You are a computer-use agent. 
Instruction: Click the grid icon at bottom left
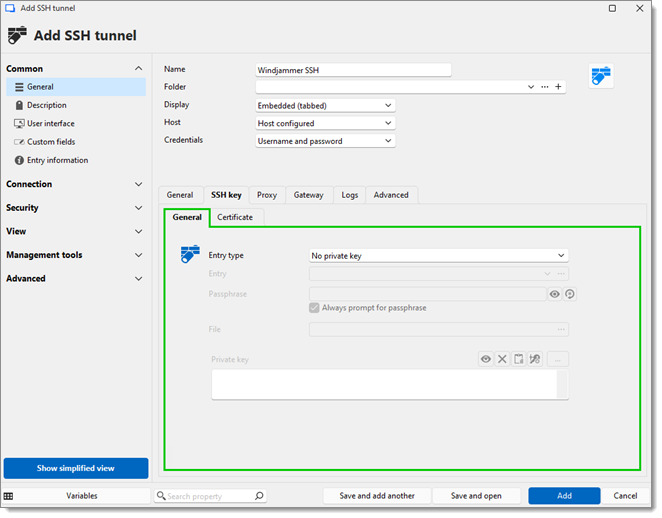point(9,496)
